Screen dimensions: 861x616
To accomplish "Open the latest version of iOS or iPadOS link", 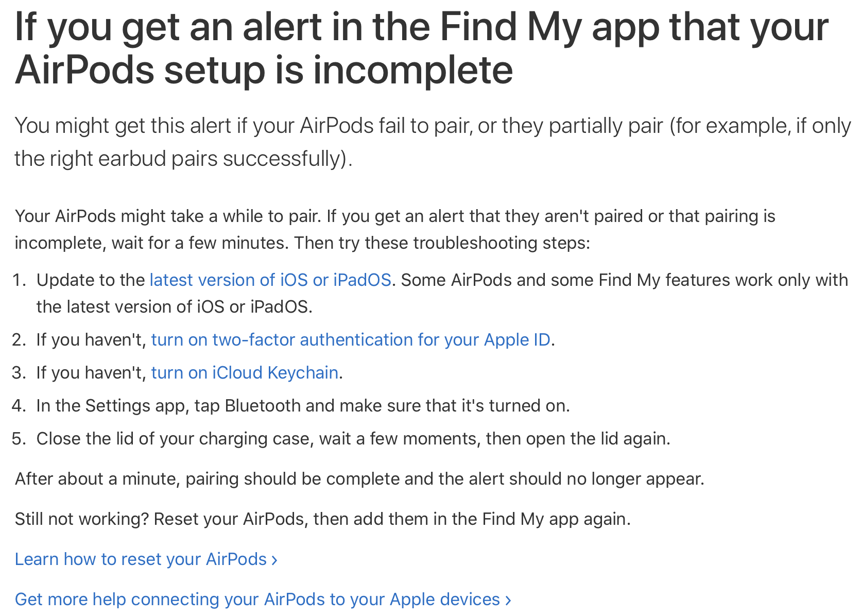I will (270, 280).
